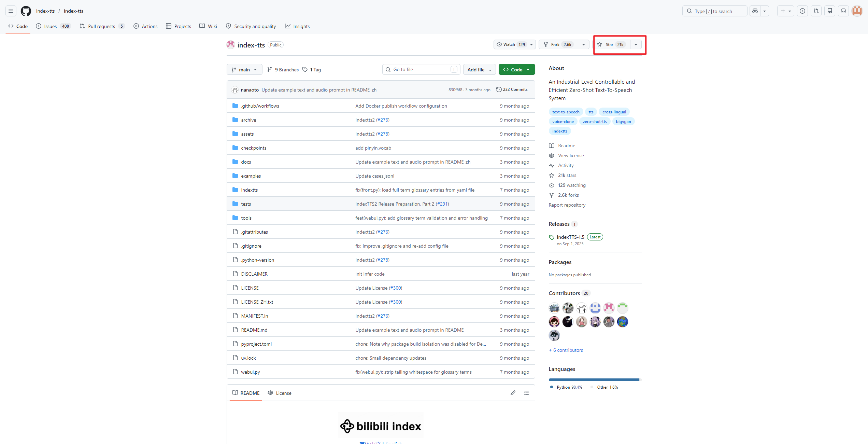Expand the Copilot dropdown arrow in header
This screenshot has width=868, height=444.
point(765,11)
